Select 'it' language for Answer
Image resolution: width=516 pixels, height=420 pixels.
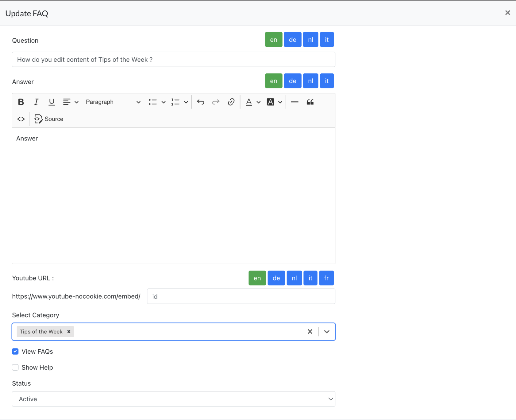327,81
